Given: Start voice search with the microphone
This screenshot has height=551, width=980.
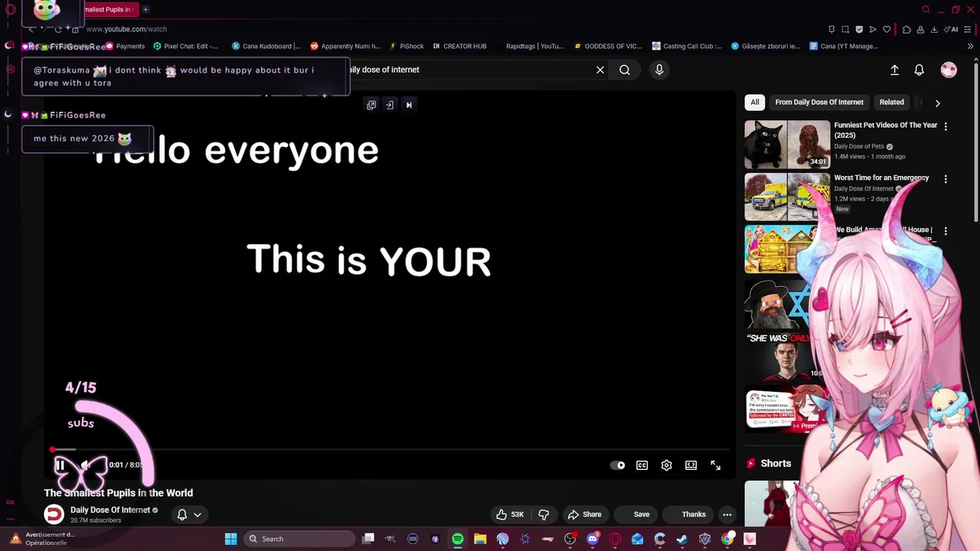Looking at the screenshot, I should point(659,70).
